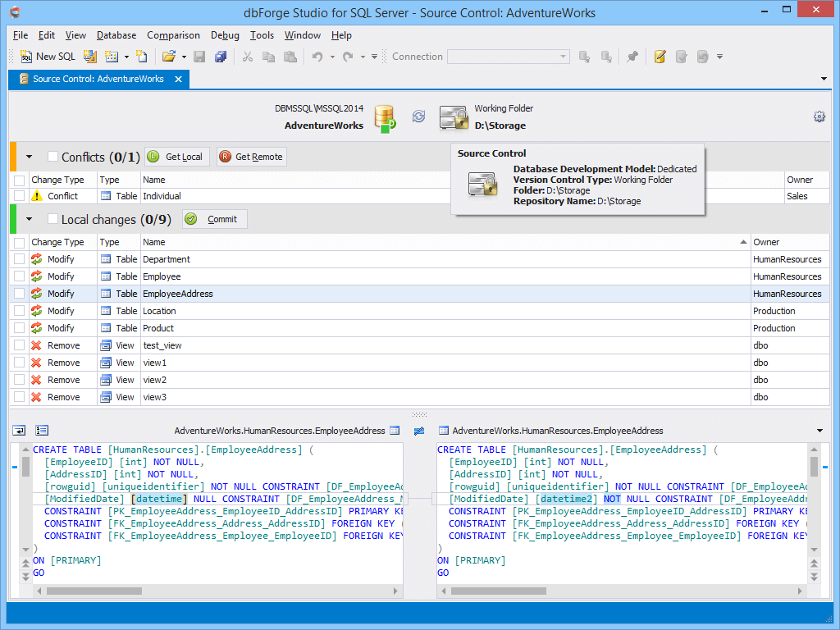This screenshot has width=840, height=630.
Task: Click the Open File folder icon
Action: click(169, 57)
